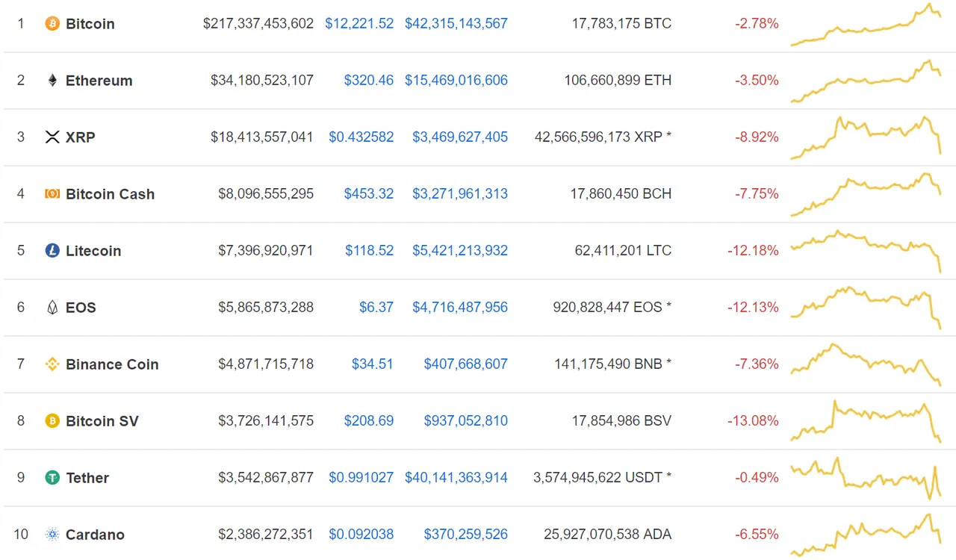Screen dimensions: 956x560
Task: Open the Cardano name link
Action: tap(95, 535)
